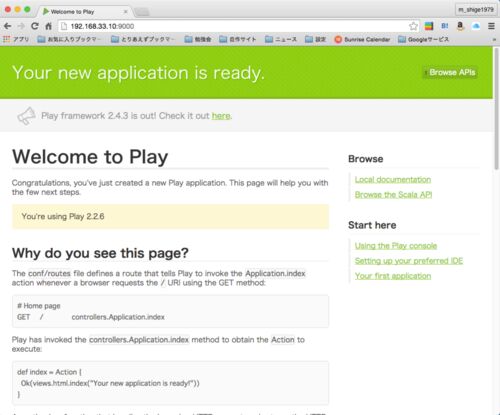Open the アプリ apps shortcut

16,39
